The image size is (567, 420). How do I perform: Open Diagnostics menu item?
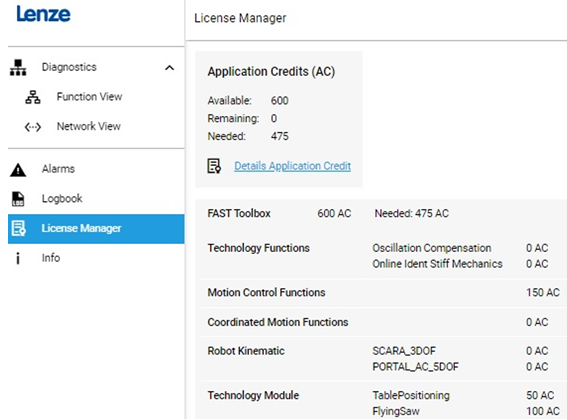(69, 67)
